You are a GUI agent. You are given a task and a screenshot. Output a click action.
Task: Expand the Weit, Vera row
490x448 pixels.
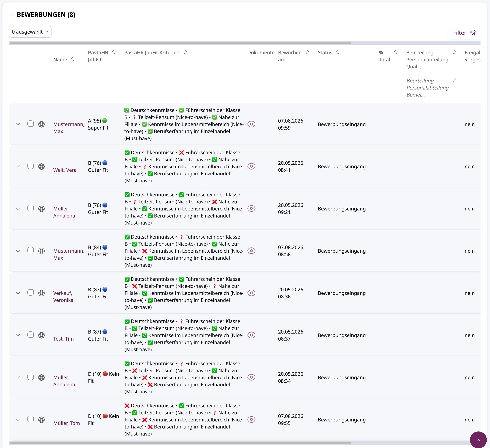point(18,167)
